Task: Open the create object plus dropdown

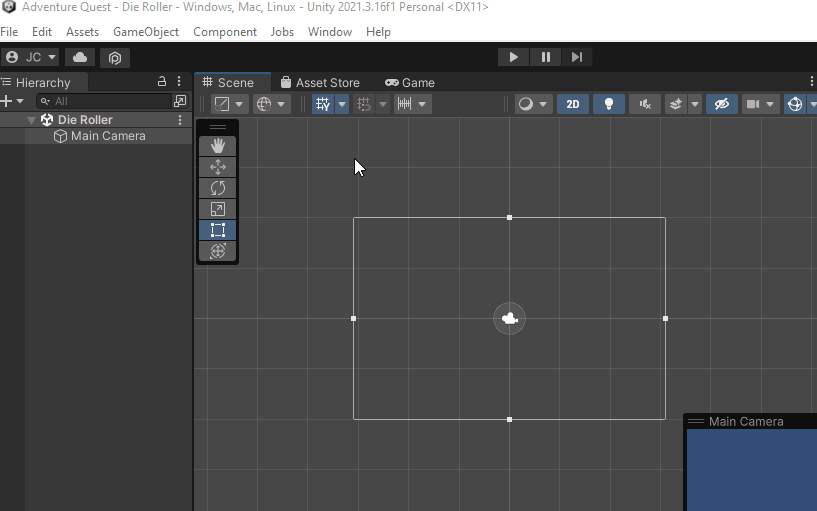Action: pos(12,101)
